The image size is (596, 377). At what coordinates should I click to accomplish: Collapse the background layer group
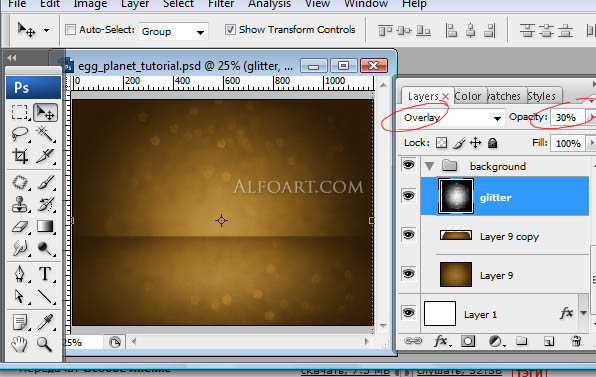click(430, 166)
